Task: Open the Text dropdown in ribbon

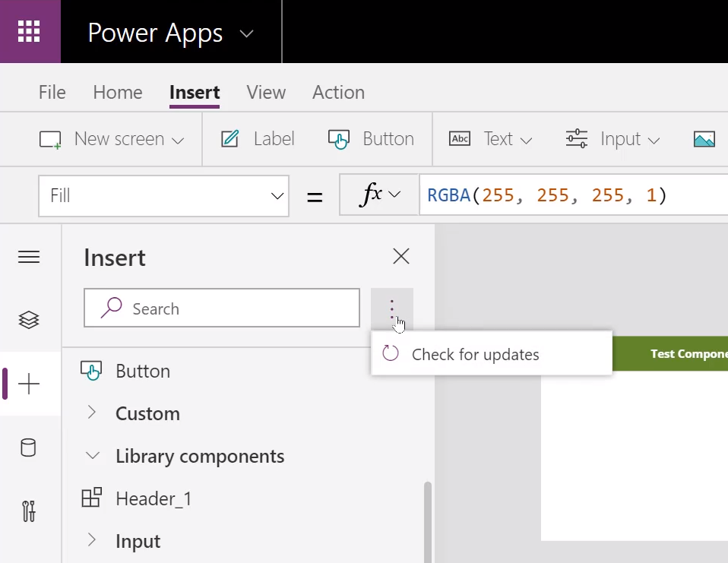Action: [490, 139]
